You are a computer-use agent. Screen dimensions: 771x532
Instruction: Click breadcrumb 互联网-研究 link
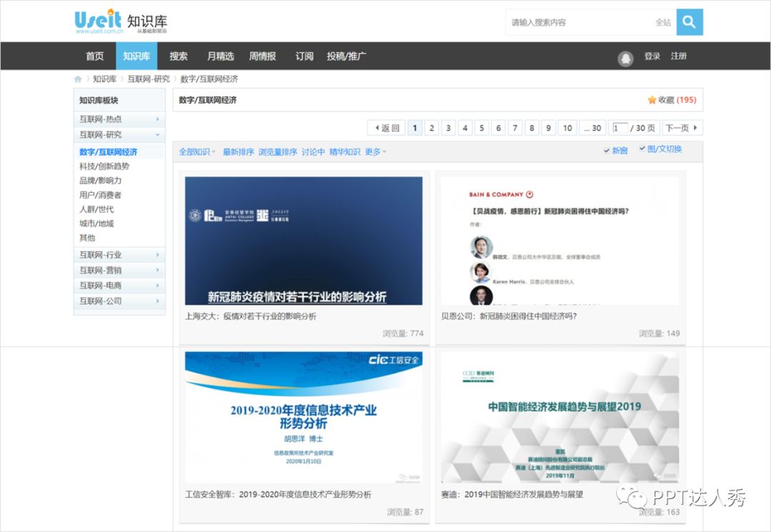[148, 79]
